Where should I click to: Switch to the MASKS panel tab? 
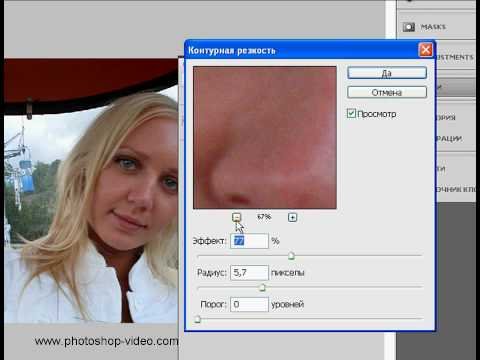coord(433,27)
